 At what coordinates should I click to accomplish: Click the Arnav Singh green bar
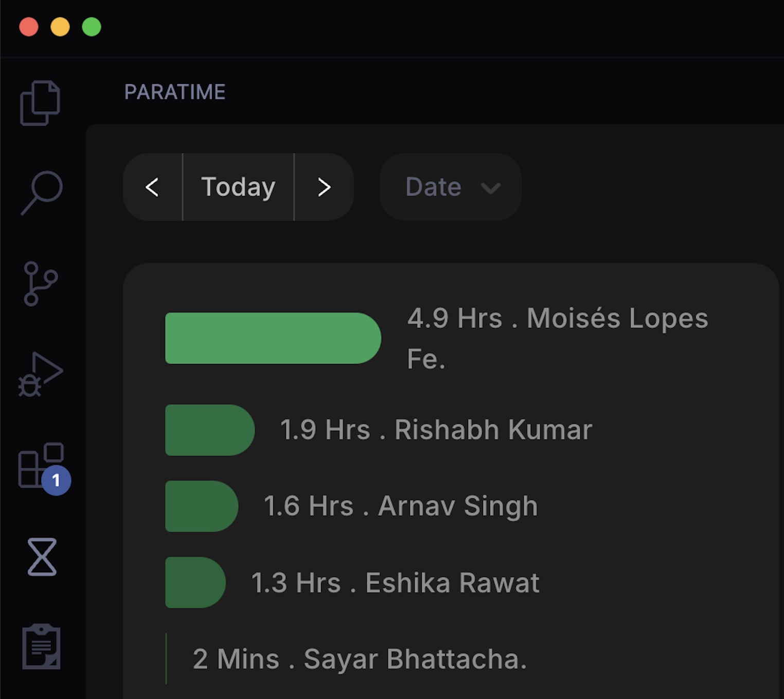click(x=201, y=506)
